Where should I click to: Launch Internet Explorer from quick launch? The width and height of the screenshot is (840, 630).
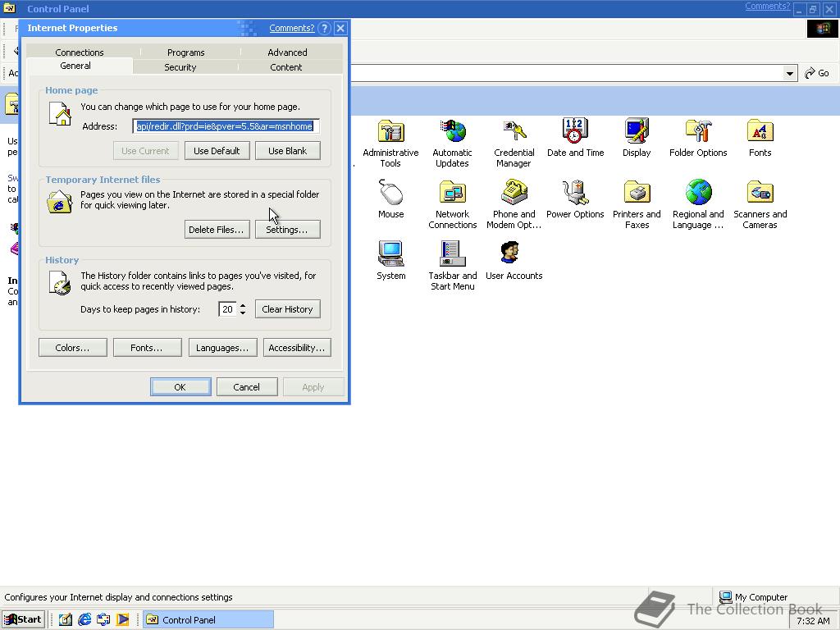click(x=84, y=620)
